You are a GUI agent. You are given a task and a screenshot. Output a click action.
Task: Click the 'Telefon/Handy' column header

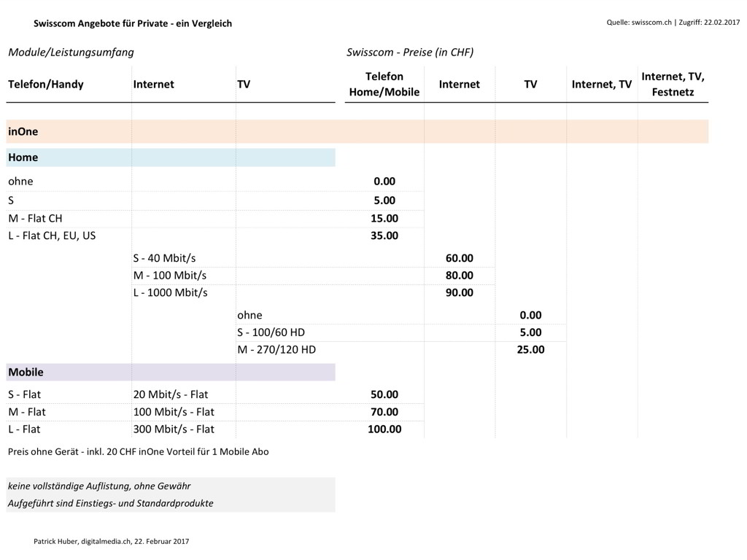46,85
